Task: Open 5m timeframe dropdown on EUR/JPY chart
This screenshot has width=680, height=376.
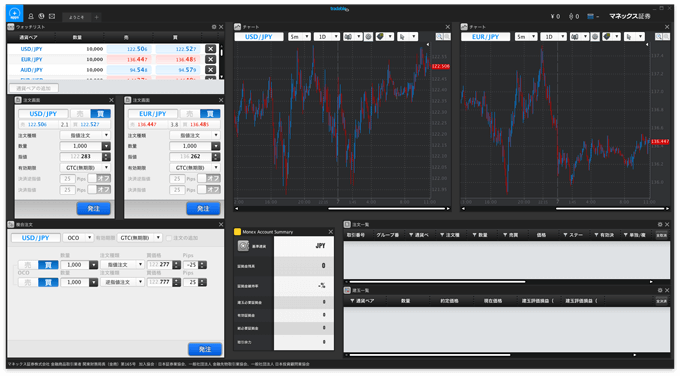Action: coord(526,37)
